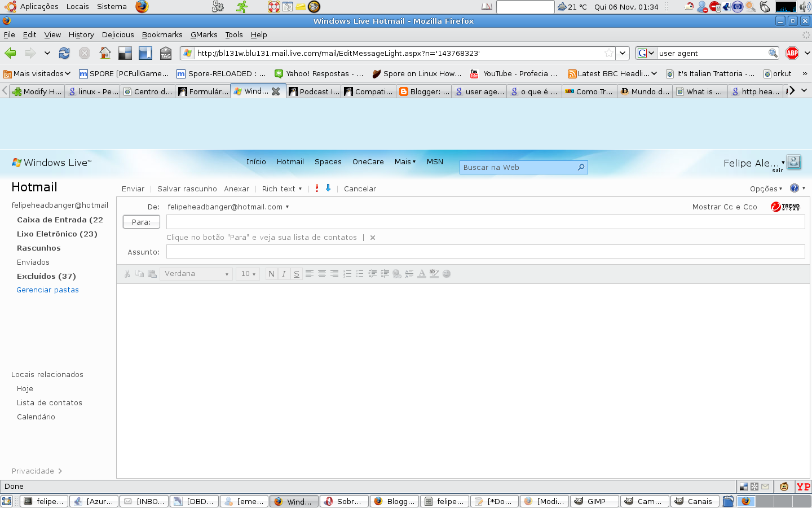Center-align the message text
812x508 pixels.
(322, 274)
